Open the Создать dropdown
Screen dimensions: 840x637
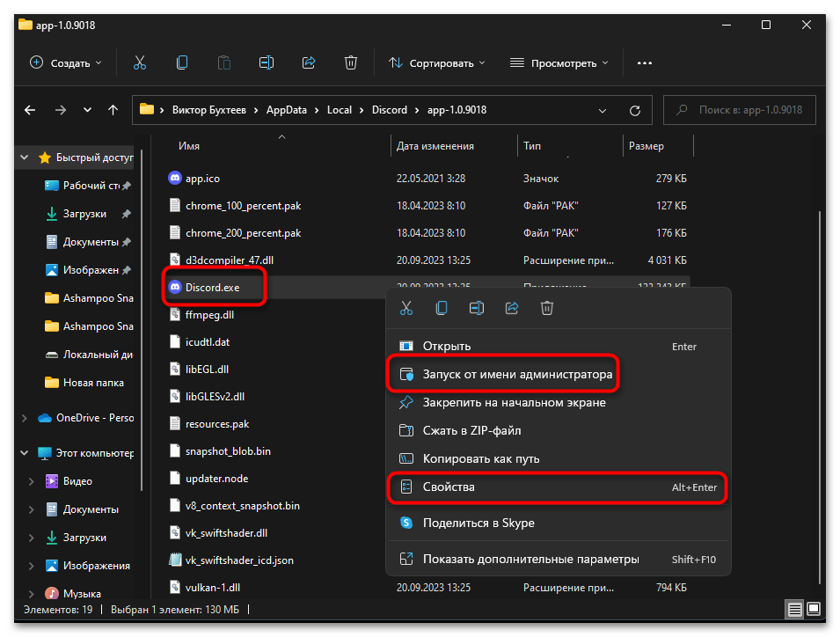point(66,62)
